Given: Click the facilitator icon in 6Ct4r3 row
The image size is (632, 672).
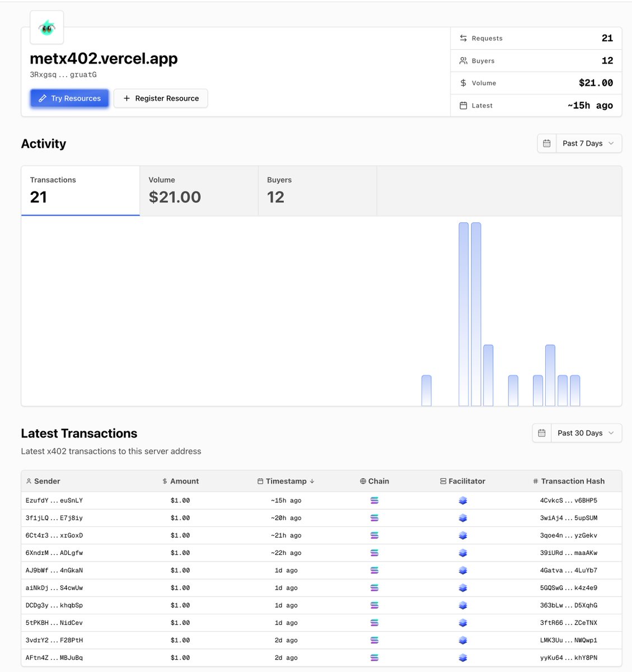Looking at the screenshot, I should pyautogui.click(x=463, y=535).
